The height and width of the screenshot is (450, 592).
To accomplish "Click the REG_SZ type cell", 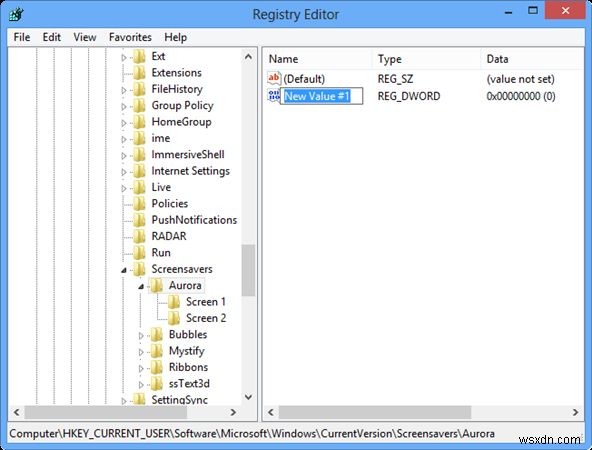I will [395, 79].
